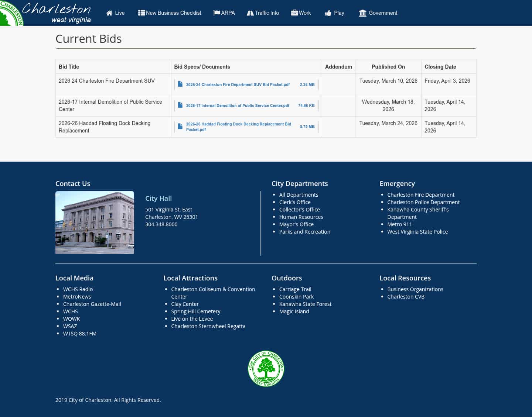This screenshot has width=532, height=417.
Task: Open the 2026-24 Charleston Fire Department SUV Bid Packet
Action: [x=238, y=85]
